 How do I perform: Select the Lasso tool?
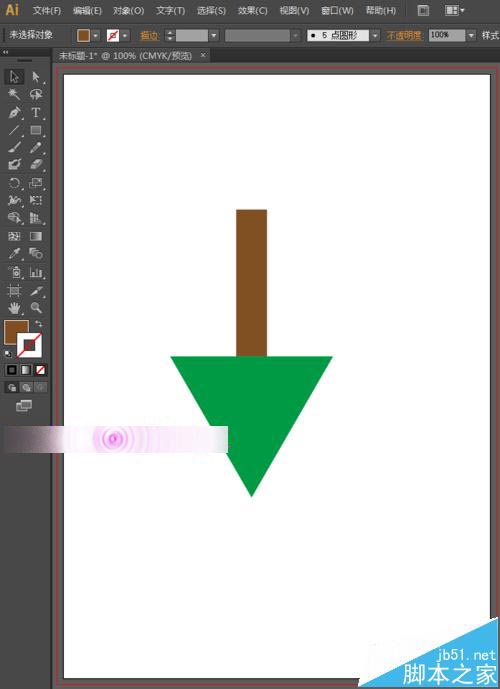pos(36,94)
